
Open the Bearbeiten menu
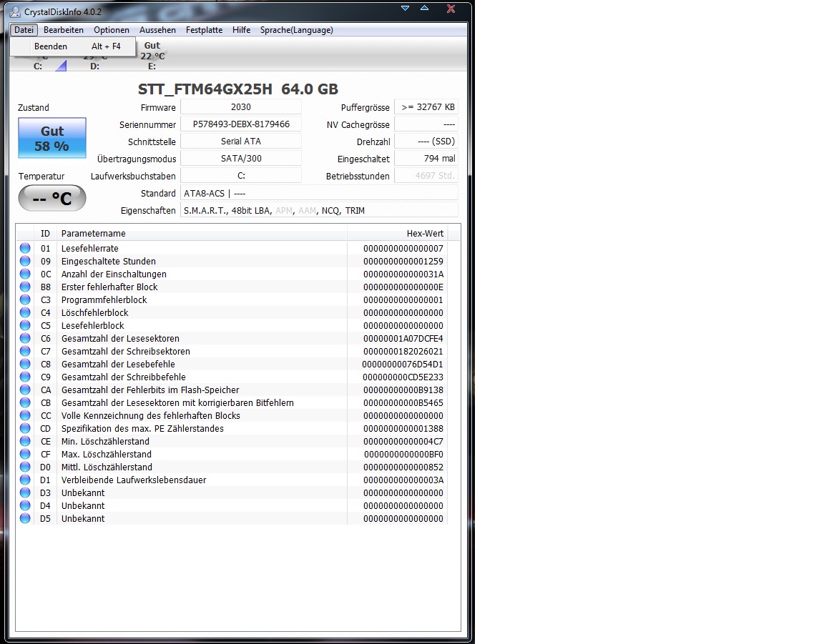(64, 30)
